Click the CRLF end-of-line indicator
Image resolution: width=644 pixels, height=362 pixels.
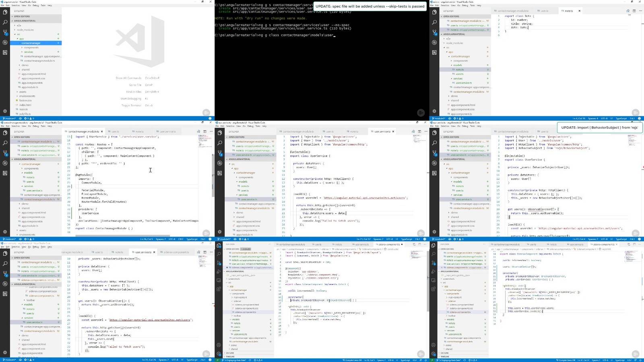tap(181, 239)
